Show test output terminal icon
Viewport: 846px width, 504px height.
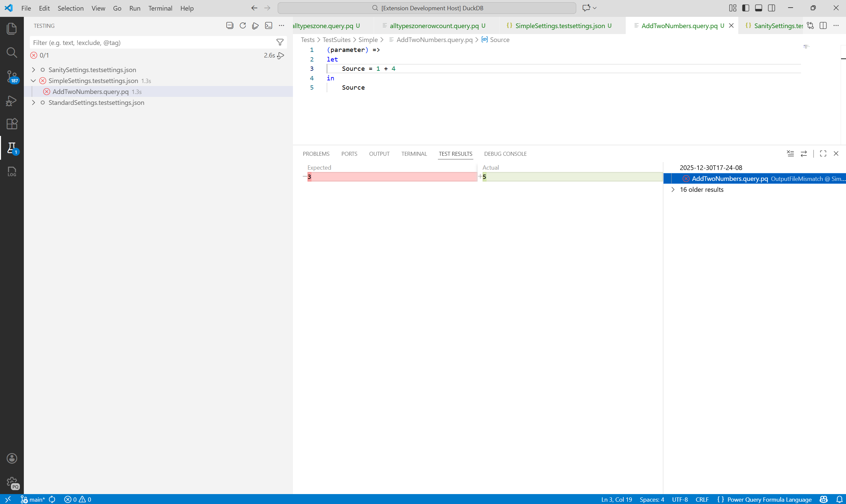point(268,25)
